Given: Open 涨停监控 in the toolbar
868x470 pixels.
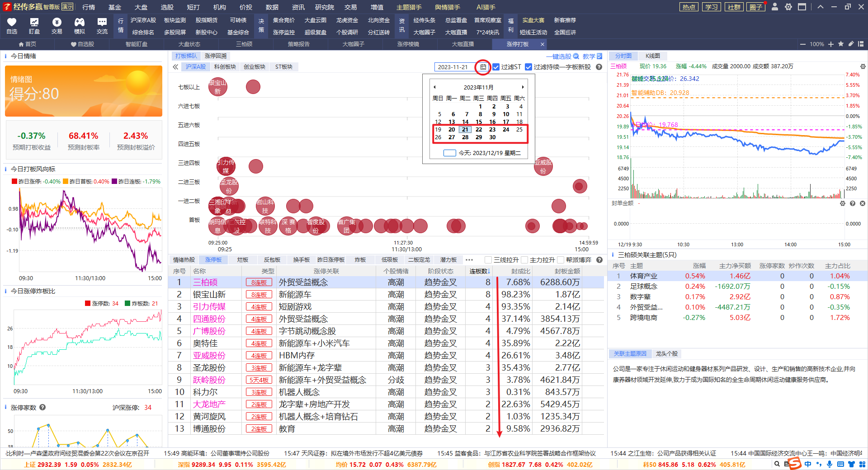Looking at the screenshot, I should pos(284,32).
